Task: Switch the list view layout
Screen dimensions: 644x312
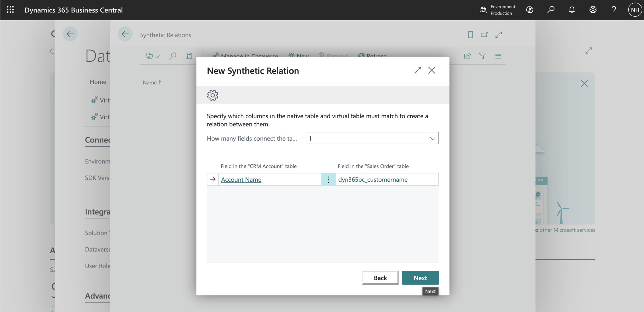Action: tap(498, 56)
